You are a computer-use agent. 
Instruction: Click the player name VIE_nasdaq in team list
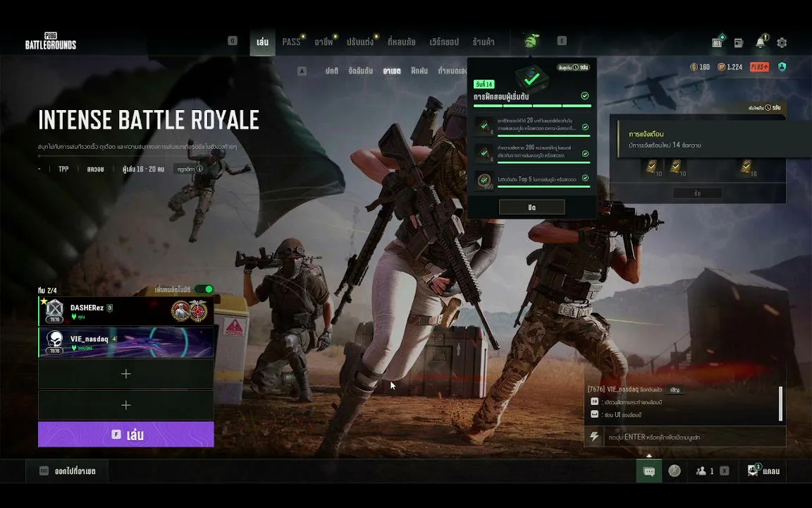[89, 339]
